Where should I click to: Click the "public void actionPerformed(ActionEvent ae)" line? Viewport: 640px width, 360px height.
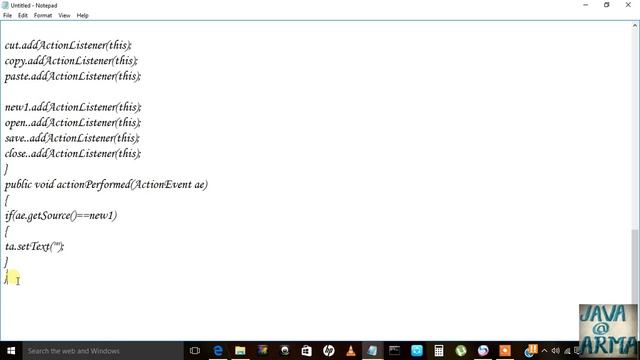[x=106, y=184]
